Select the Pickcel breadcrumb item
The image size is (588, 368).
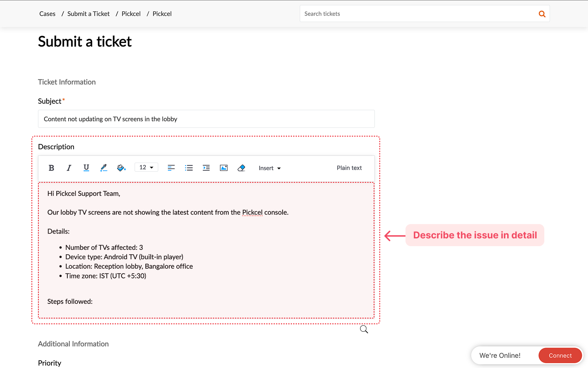coord(131,13)
